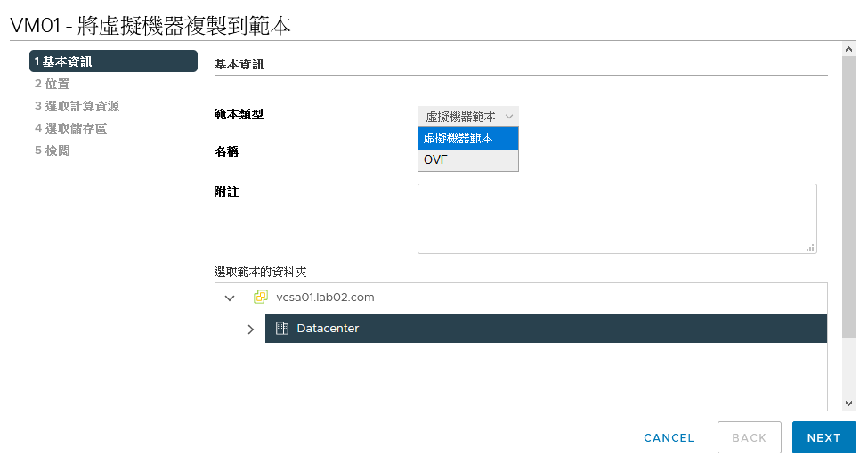Click the scrollbar down arrow

(x=848, y=404)
